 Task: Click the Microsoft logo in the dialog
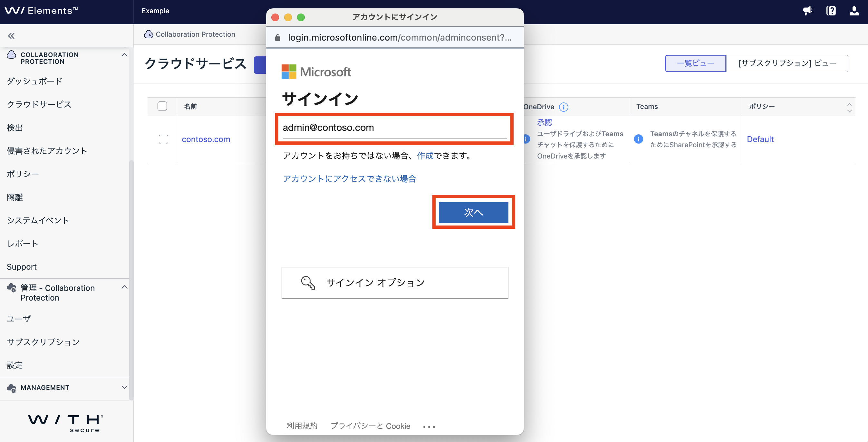click(x=316, y=72)
